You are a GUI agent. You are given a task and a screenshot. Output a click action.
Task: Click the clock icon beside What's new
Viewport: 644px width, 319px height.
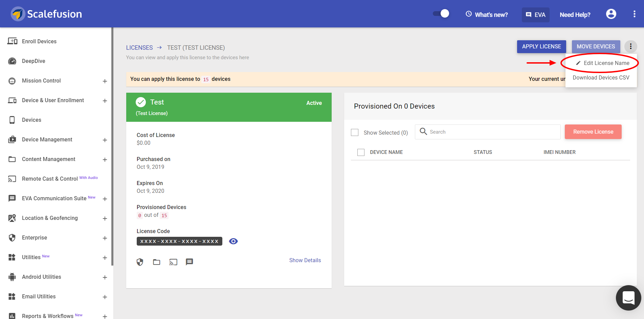(469, 14)
